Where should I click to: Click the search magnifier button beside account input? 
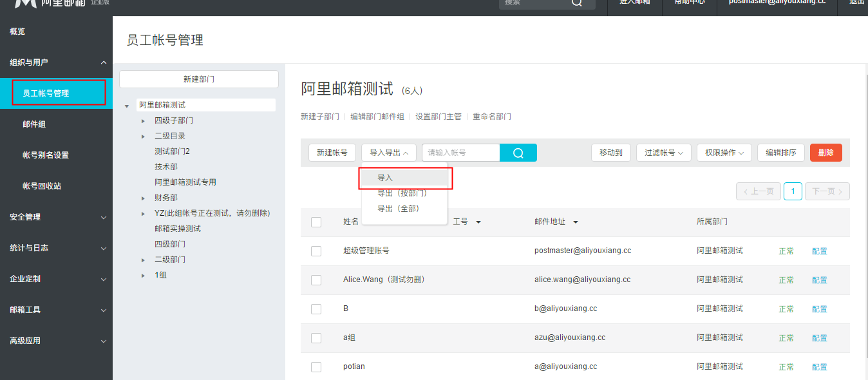(x=518, y=153)
